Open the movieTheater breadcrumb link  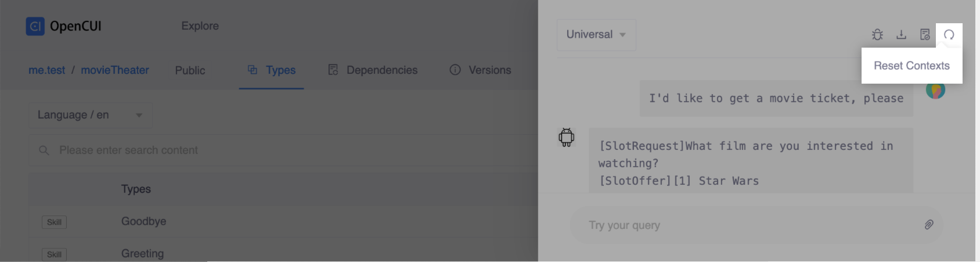click(x=114, y=70)
